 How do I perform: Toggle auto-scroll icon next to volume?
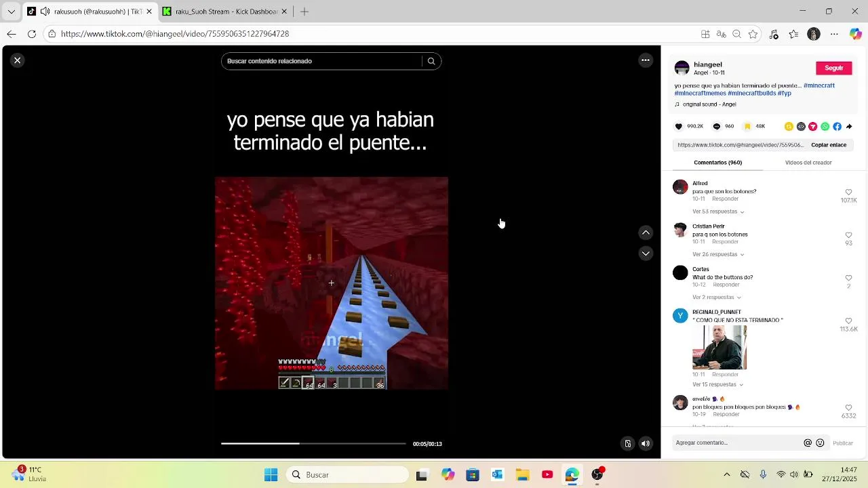point(628,444)
